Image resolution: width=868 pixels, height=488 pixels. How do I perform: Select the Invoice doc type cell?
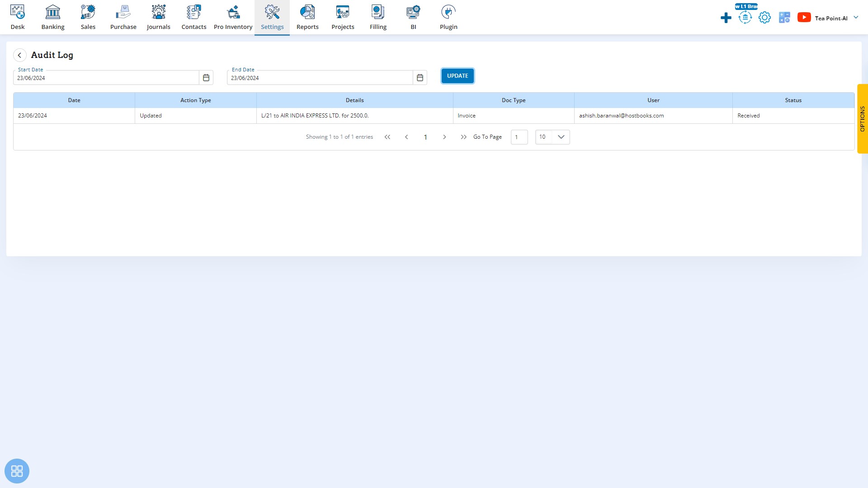click(514, 116)
